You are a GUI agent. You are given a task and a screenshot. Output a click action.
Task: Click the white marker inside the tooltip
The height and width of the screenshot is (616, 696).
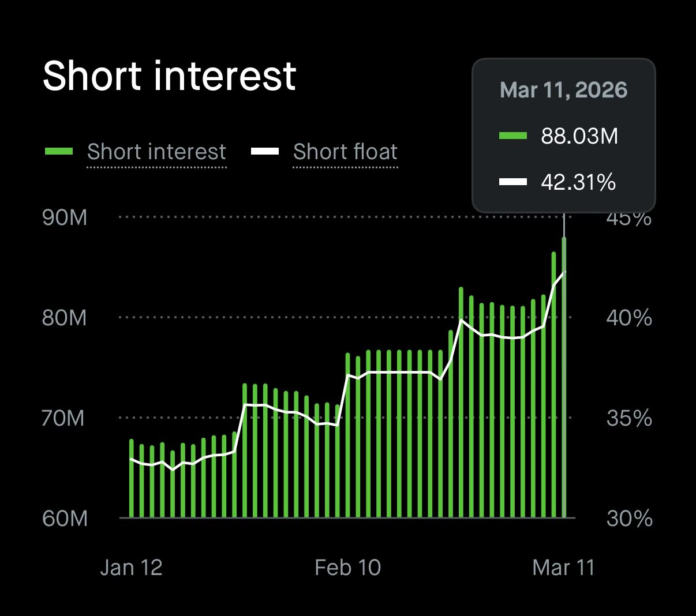tap(513, 182)
